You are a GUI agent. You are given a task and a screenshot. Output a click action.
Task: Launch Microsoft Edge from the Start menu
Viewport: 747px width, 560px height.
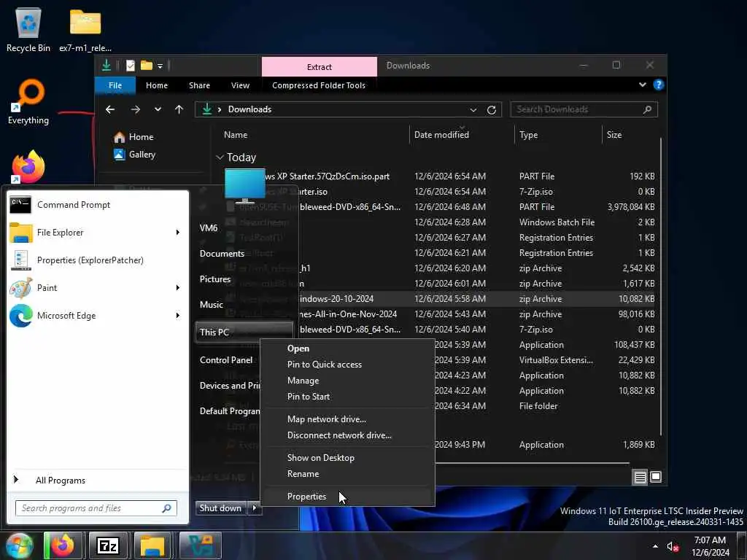point(90,315)
